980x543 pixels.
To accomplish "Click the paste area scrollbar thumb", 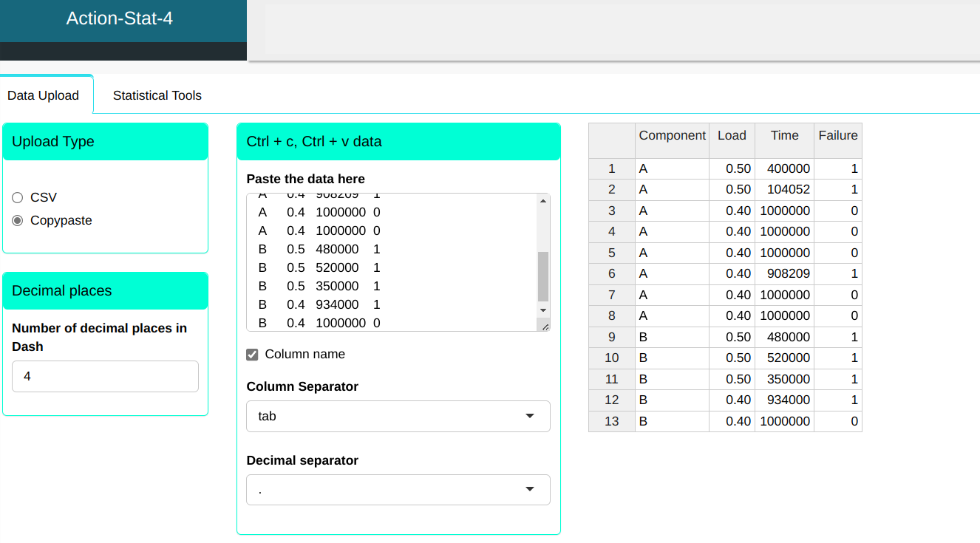I will click(x=543, y=276).
